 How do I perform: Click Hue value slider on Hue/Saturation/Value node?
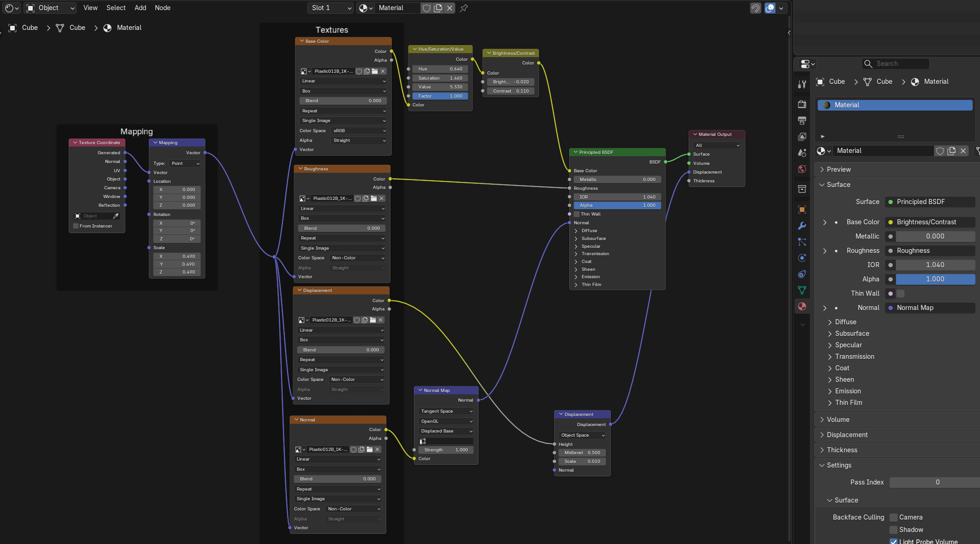coord(440,69)
